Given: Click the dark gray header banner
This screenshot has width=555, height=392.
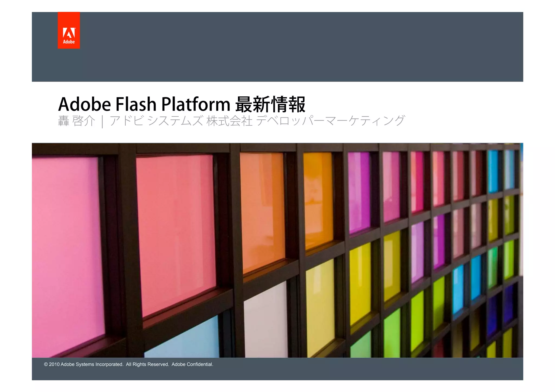Looking at the screenshot, I should 298,47.
